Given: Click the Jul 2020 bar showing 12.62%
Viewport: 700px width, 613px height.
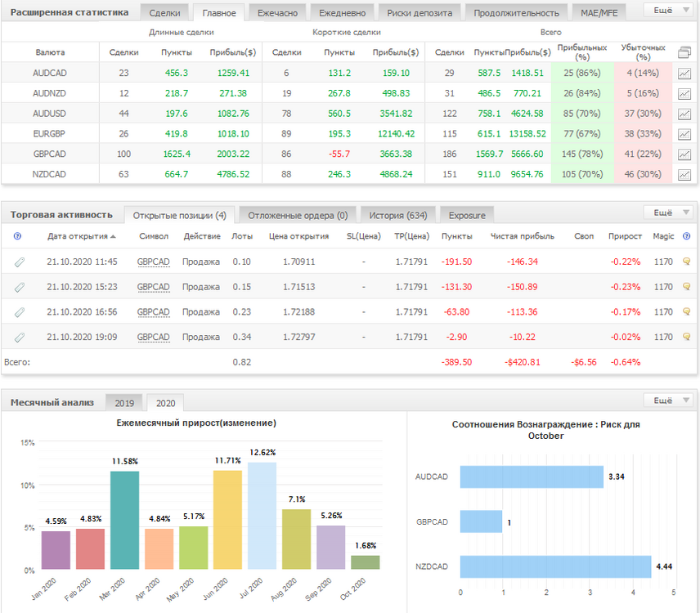Looking at the screenshot, I should (262, 516).
